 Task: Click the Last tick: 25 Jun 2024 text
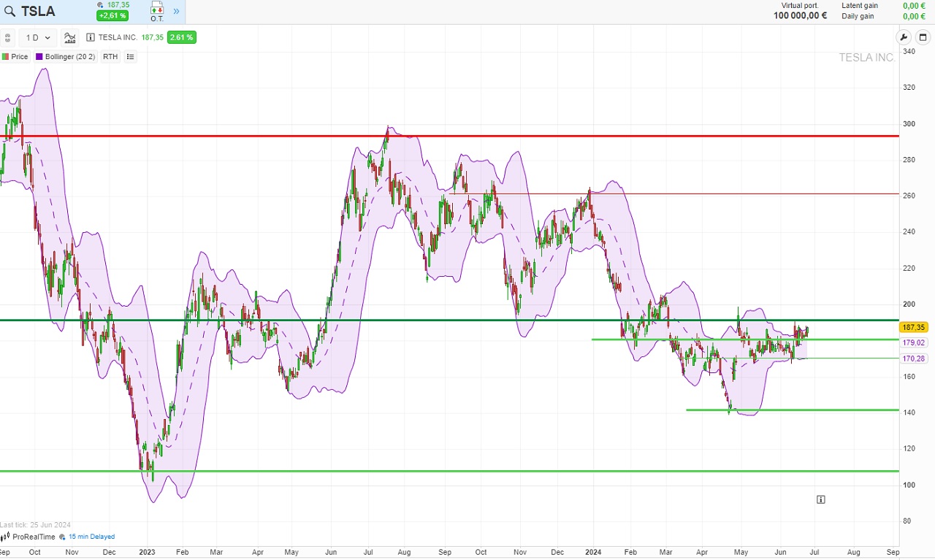(35, 525)
